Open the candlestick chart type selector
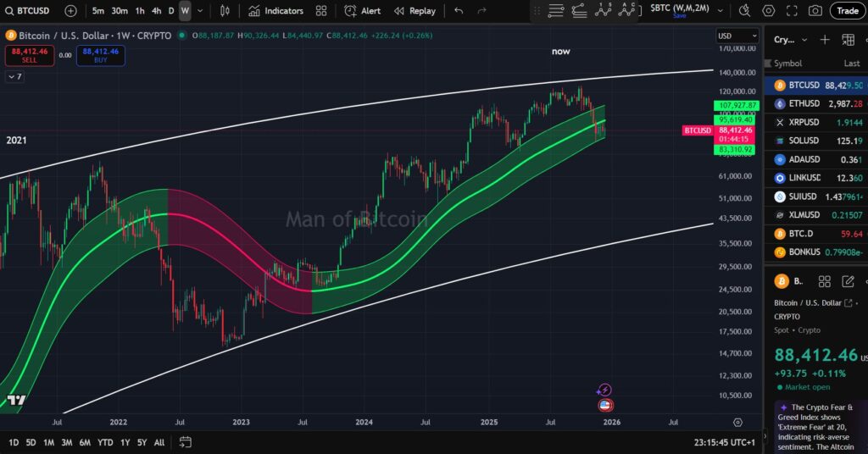This screenshot has height=454, width=868. click(225, 10)
